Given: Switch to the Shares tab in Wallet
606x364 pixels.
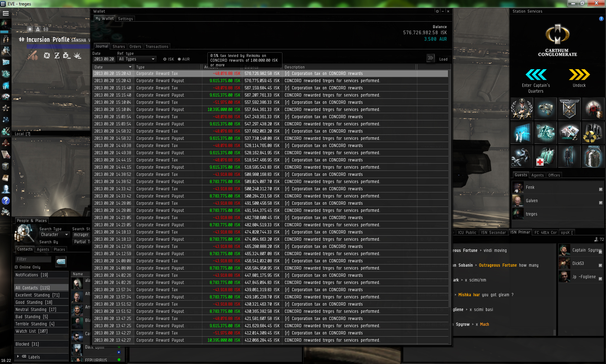Looking at the screenshot, I should tap(119, 46).
